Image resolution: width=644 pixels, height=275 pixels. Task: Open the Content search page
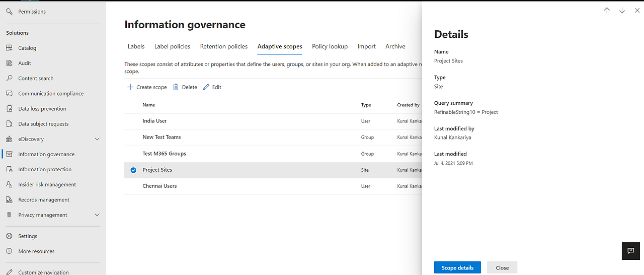click(x=36, y=78)
